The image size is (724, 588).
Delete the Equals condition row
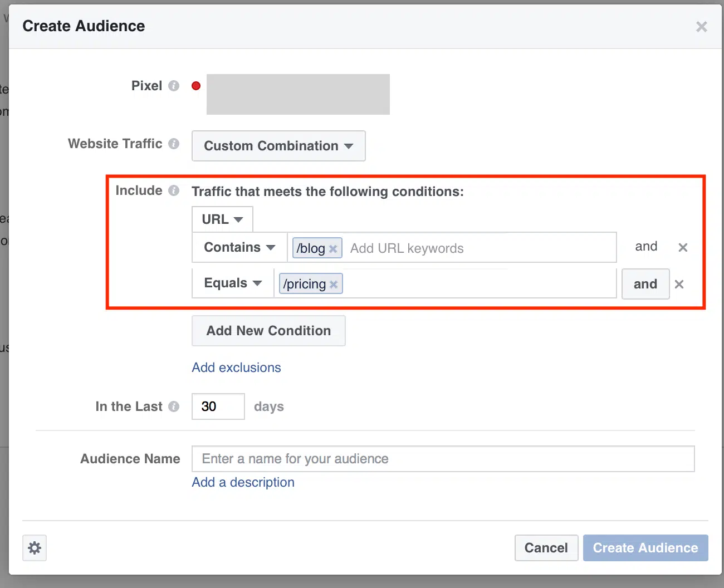click(679, 284)
